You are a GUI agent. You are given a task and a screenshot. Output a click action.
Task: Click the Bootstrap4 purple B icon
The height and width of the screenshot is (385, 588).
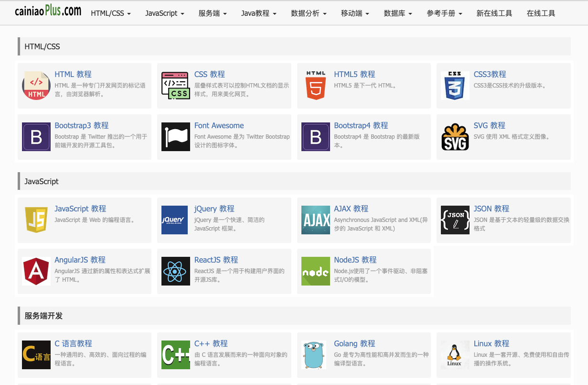[316, 137]
